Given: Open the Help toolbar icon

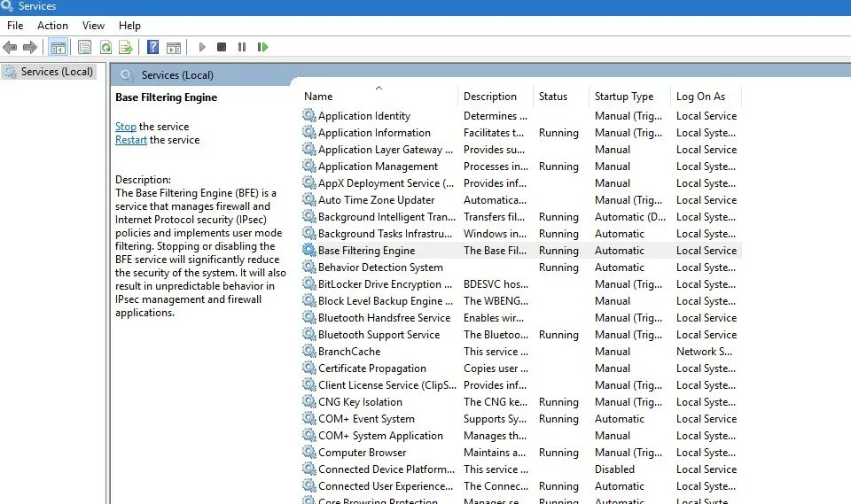Looking at the screenshot, I should [153, 47].
